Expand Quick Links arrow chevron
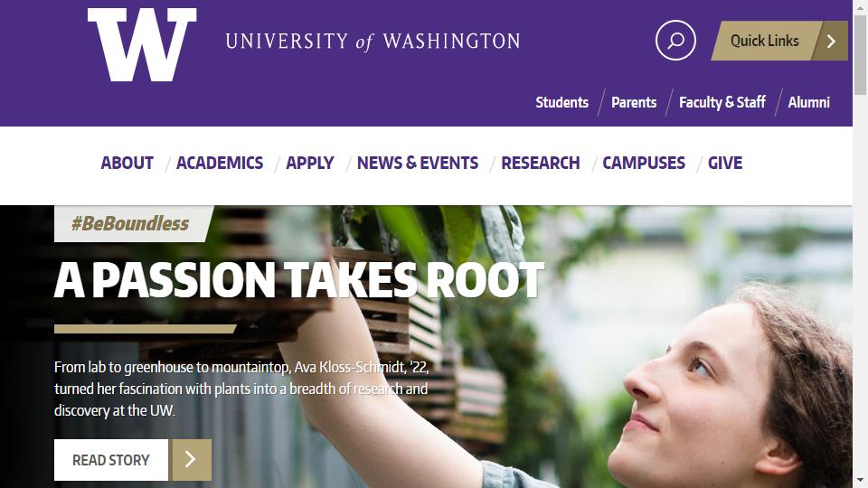868x488 pixels. click(831, 41)
